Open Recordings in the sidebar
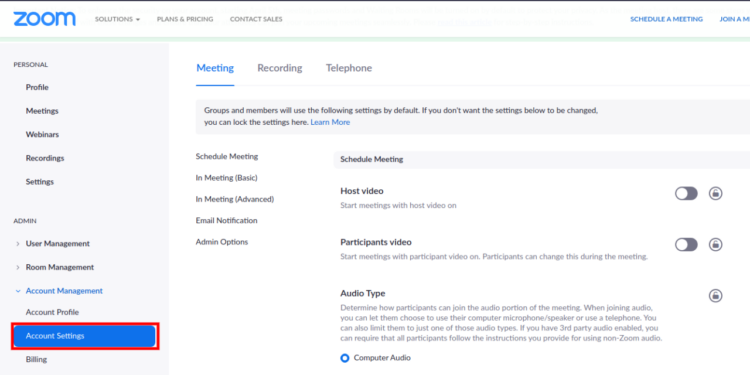This screenshot has height=375, width=750. pyautogui.click(x=45, y=158)
